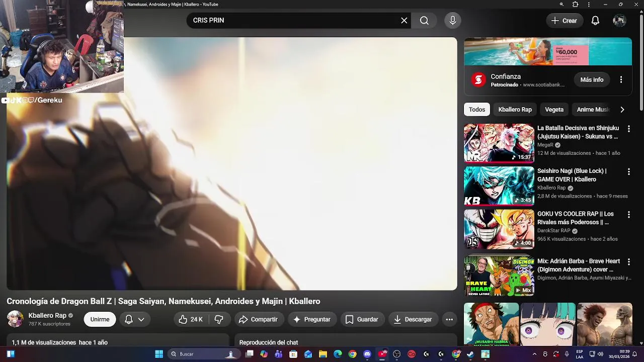Open options for the Adrián Barba mix
This screenshot has width=644, height=362.
[x=628, y=262]
